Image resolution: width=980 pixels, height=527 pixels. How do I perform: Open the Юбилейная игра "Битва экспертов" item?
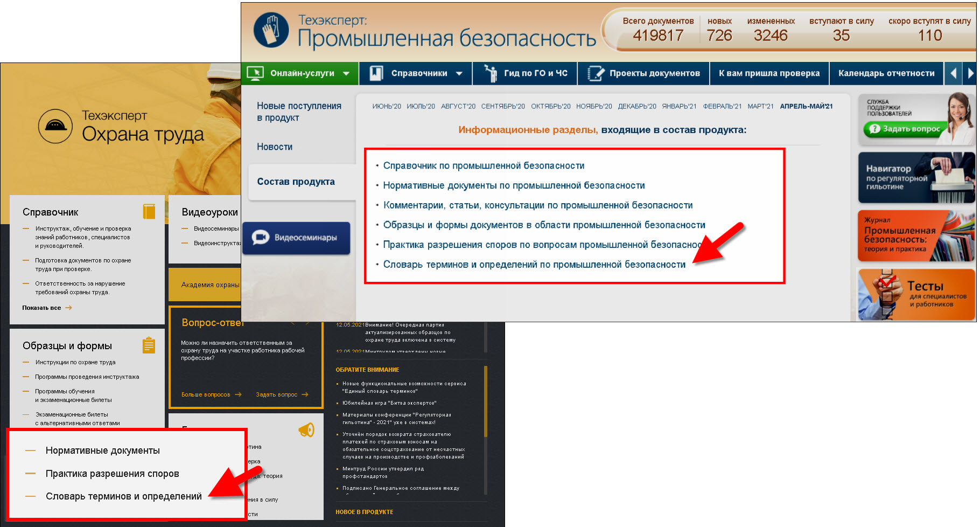click(x=389, y=403)
